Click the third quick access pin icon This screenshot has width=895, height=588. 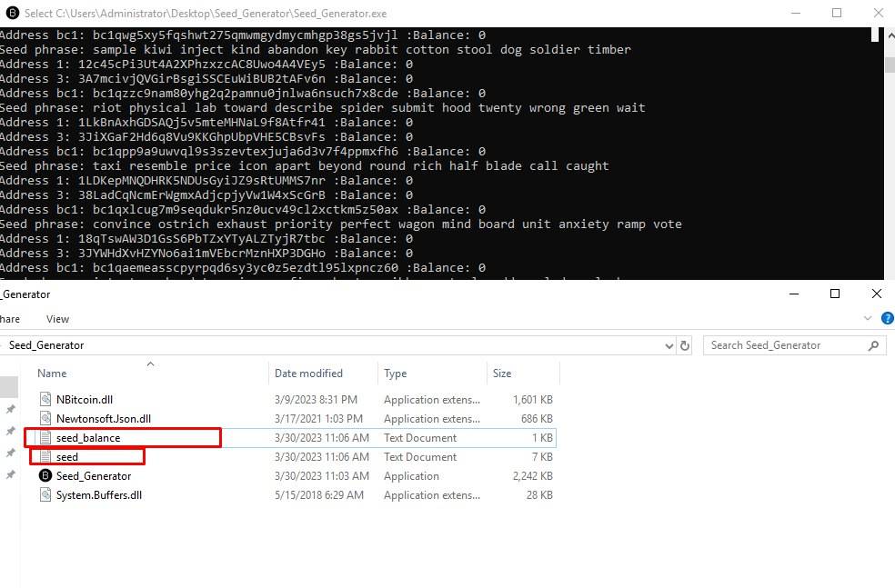click(x=10, y=453)
